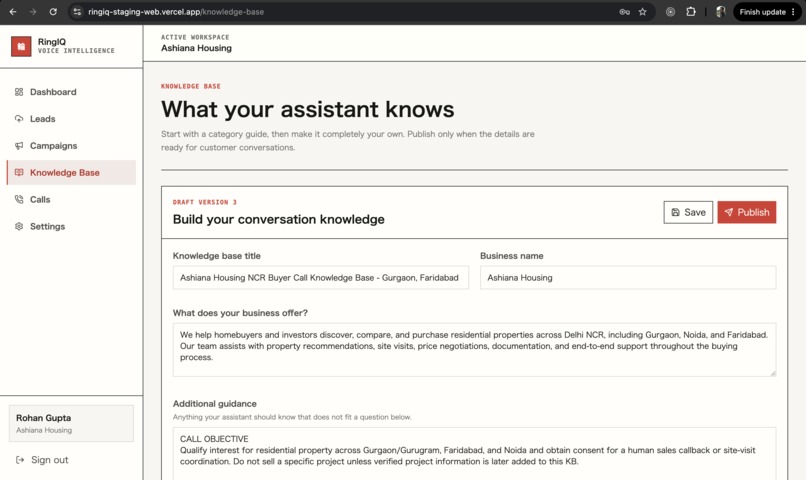The width and height of the screenshot is (806, 480).
Task: Navigate to Calls
Action: click(x=71, y=199)
